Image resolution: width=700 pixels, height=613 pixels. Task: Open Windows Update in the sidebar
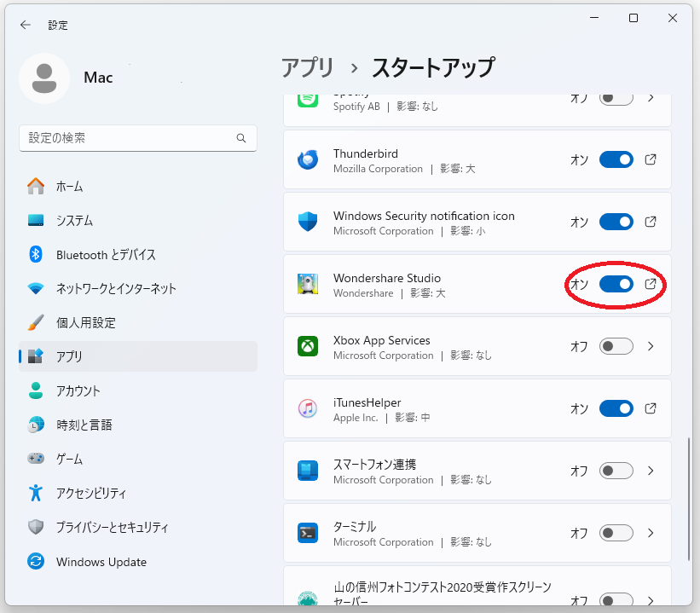pyautogui.click(x=138, y=561)
